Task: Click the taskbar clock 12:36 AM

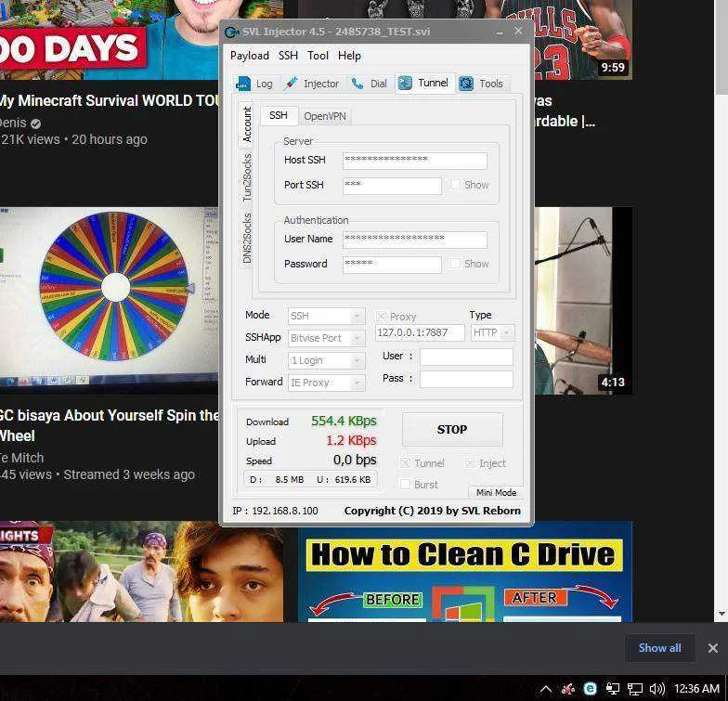Action: 696,689
